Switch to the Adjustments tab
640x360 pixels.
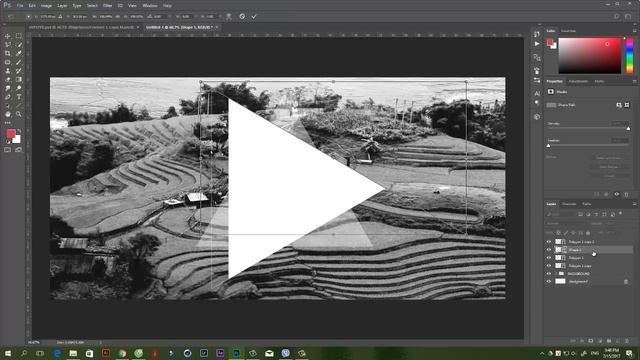[x=578, y=81]
